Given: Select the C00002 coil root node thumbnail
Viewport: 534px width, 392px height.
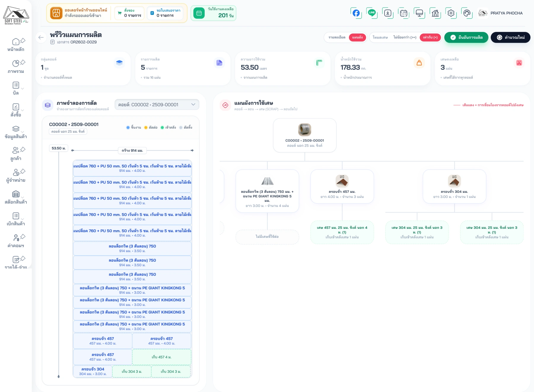Looking at the screenshot, I should coord(305,129).
